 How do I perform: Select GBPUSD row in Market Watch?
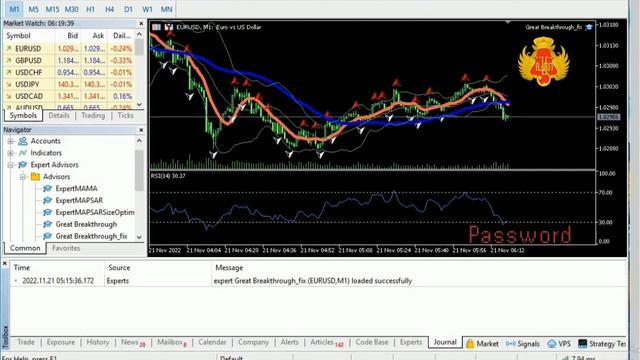point(68,60)
